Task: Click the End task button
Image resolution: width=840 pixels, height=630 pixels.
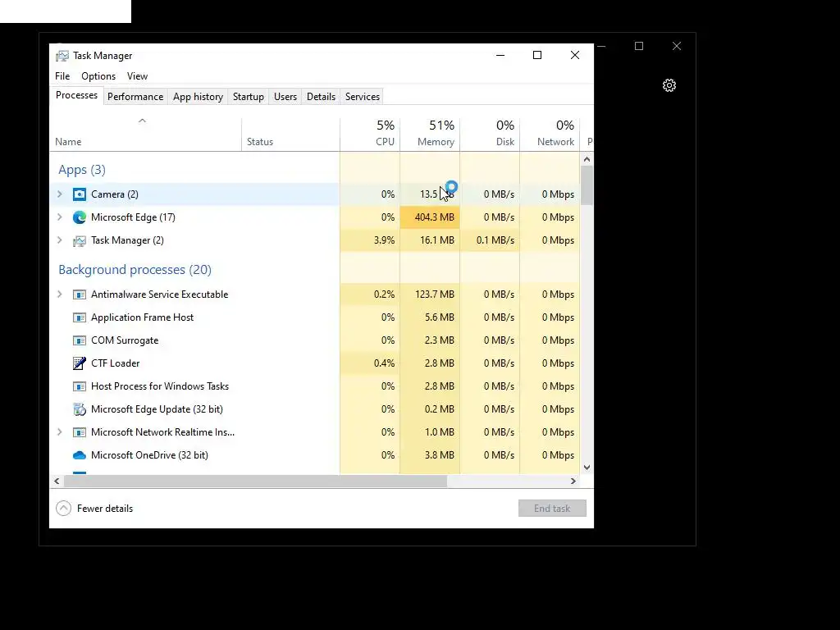Action: [x=552, y=509]
